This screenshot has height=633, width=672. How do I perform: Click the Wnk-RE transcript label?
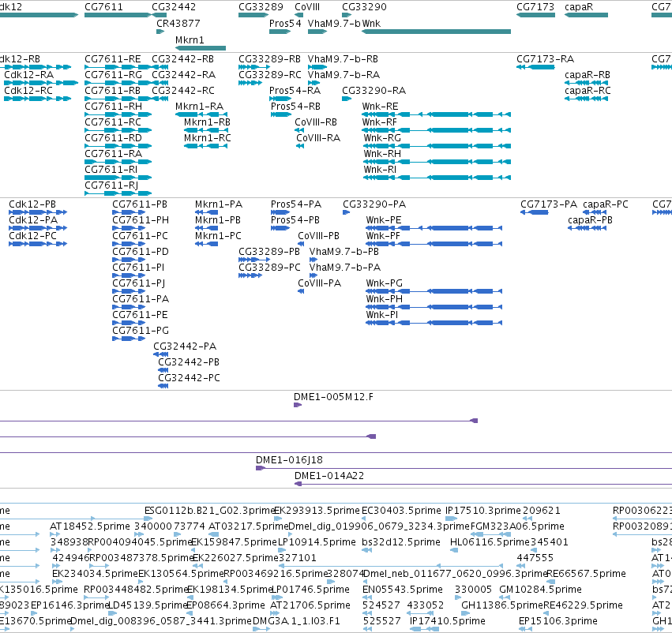coord(380,107)
